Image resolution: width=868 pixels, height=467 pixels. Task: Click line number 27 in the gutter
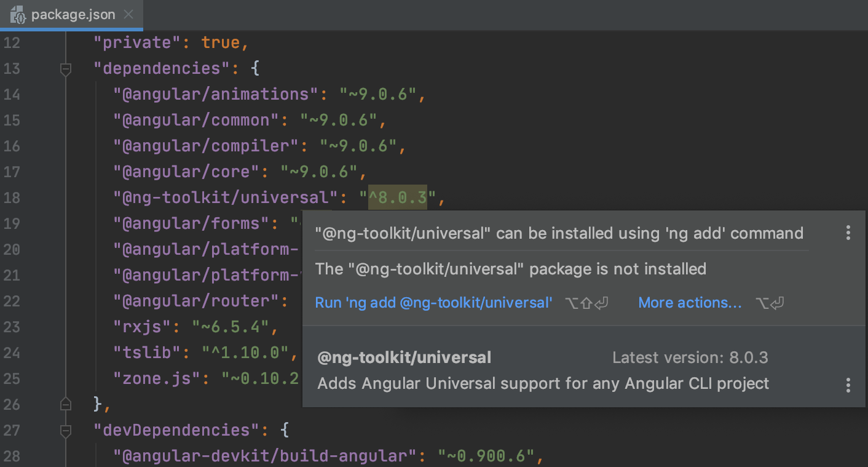[x=12, y=430]
